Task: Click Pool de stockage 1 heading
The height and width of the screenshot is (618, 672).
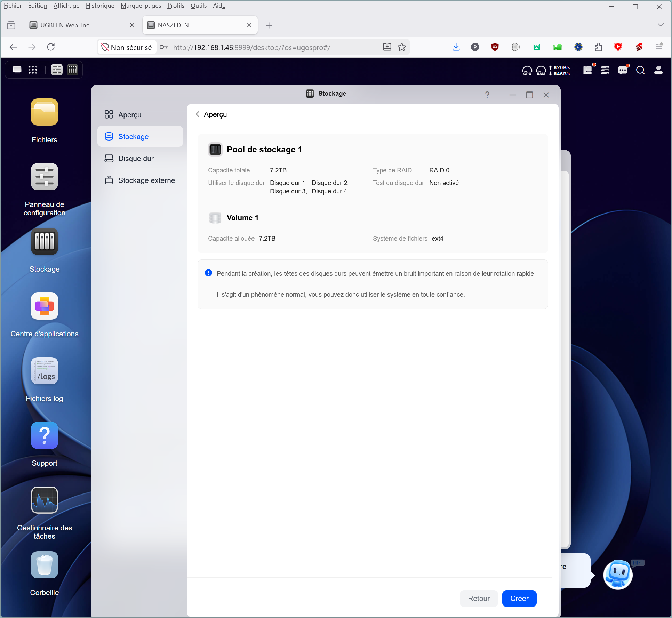Action: (264, 150)
